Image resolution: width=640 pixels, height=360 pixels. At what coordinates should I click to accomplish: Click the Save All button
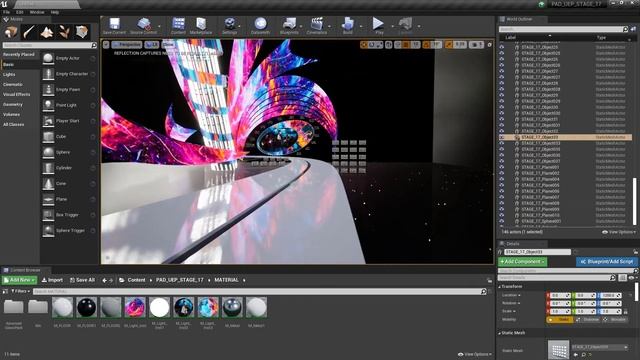82,280
